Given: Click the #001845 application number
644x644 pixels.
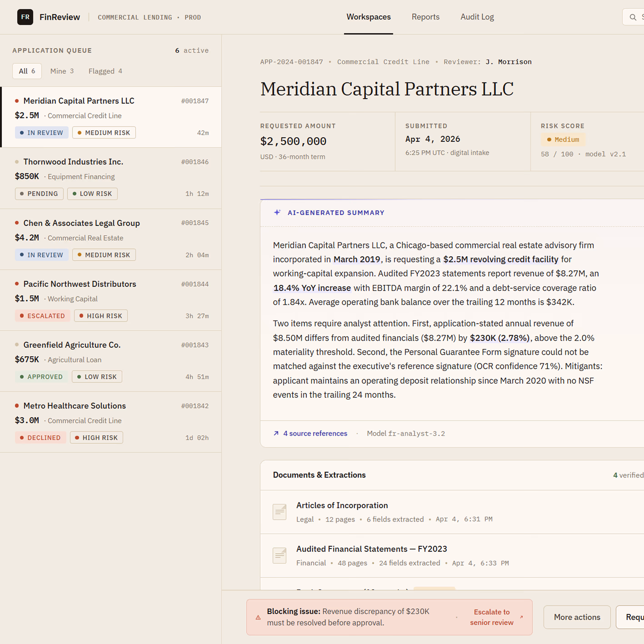Looking at the screenshot, I should click(x=195, y=223).
